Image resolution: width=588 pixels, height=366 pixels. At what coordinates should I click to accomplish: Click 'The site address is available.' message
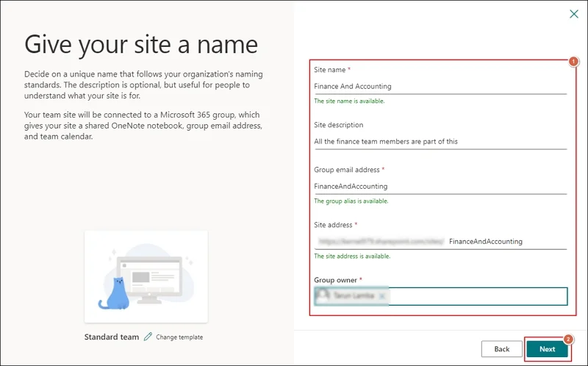pos(352,256)
